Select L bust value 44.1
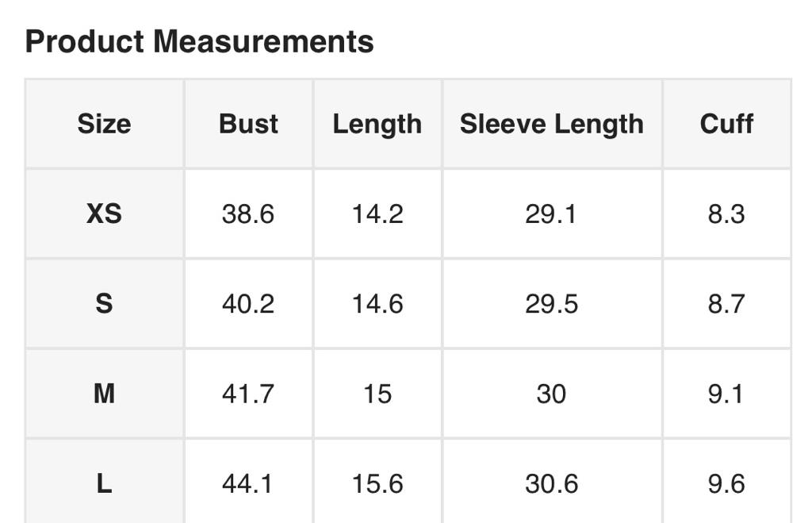The height and width of the screenshot is (523, 812). (248, 483)
